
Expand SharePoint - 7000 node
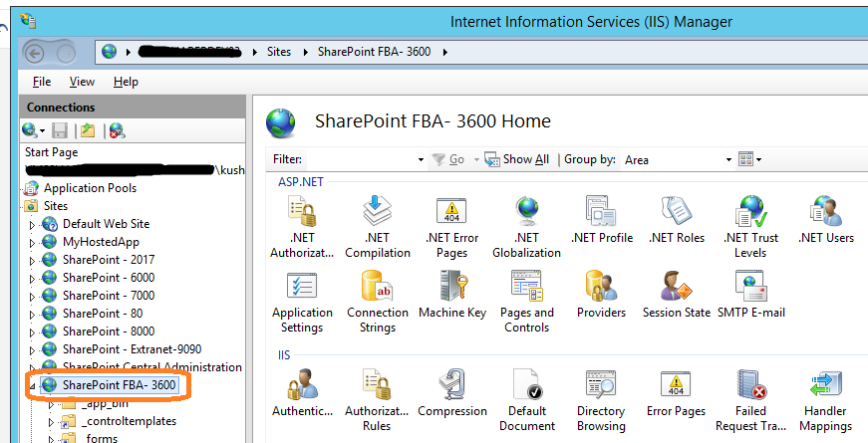(32, 297)
